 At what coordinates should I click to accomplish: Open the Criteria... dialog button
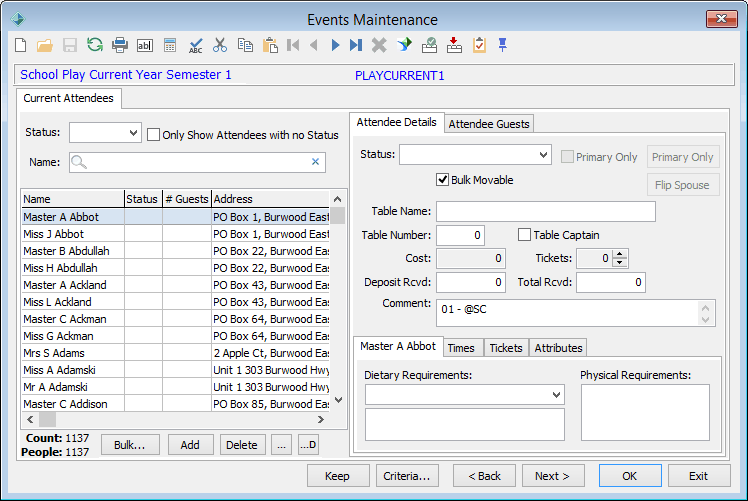[407, 476]
